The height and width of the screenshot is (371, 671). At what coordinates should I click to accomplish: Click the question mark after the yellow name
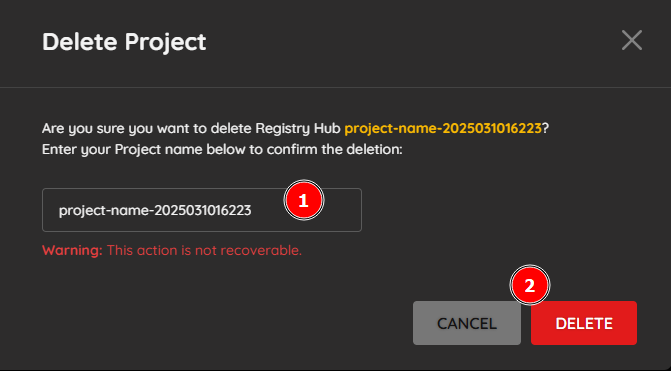coord(546,128)
